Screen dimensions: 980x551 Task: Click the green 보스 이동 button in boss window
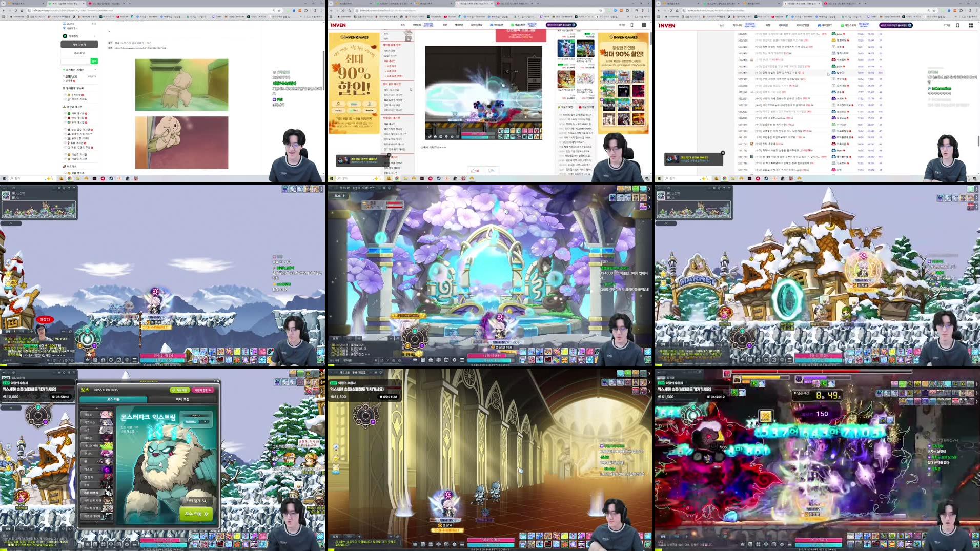[x=196, y=513]
